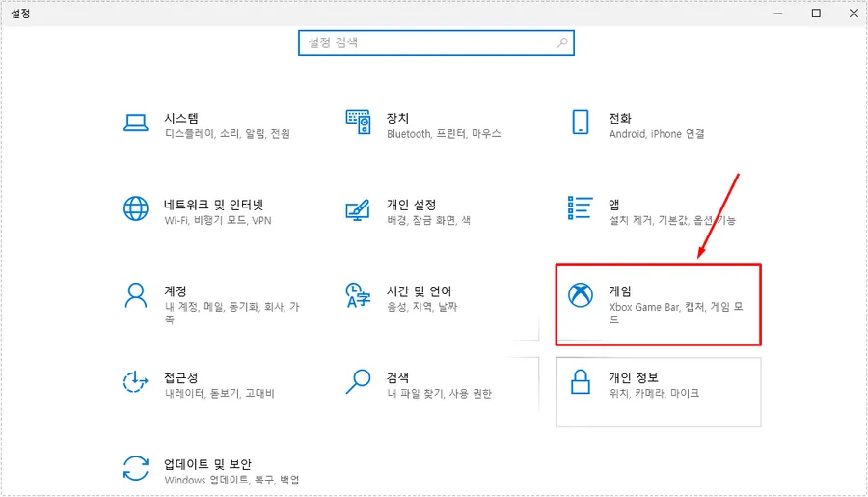The width and height of the screenshot is (868, 497).
Task: Open the 장치 settings title
Action: pos(397,118)
